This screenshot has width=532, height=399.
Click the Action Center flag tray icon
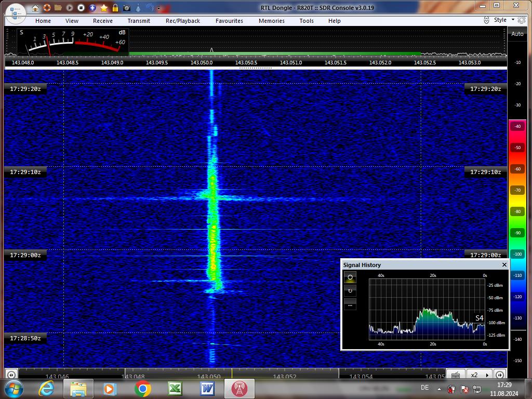[x=464, y=389]
